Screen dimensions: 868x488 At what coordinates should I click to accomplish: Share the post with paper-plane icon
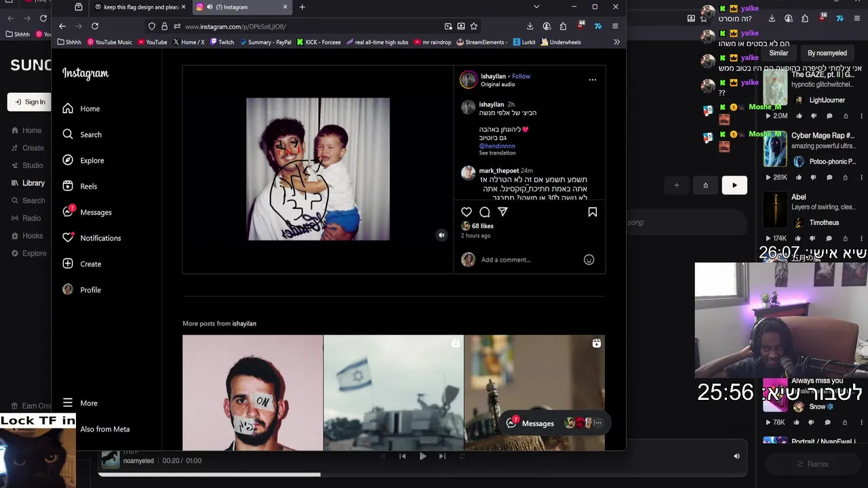pyautogui.click(x=502, y=212)
